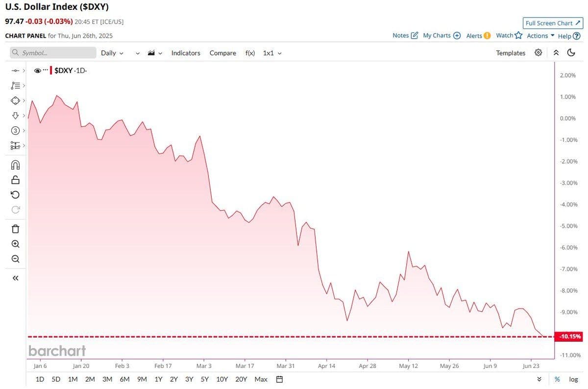Open the custom date range calendar icon
Image resolution: width=588 pixels, height=389 pixels.
(x=279, y=379)
